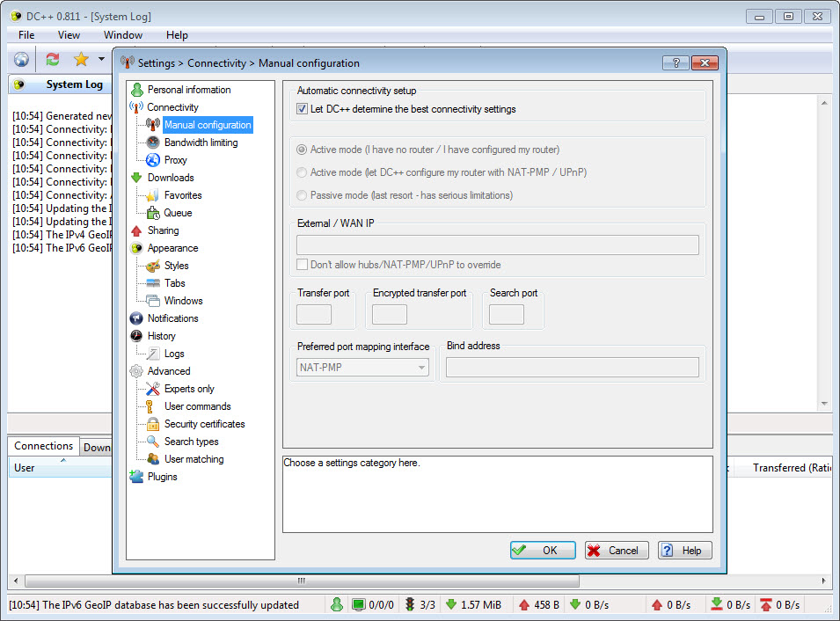The width and height of the screenshot is (840, 621).
Task: Switch to the Connections tab
Action: coord(43,446)
